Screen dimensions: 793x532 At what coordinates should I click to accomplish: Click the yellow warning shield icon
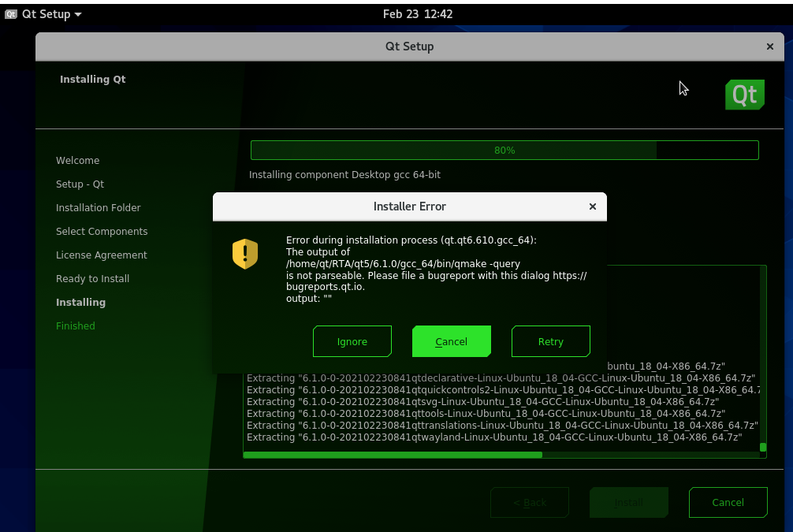tap(245, 254)
